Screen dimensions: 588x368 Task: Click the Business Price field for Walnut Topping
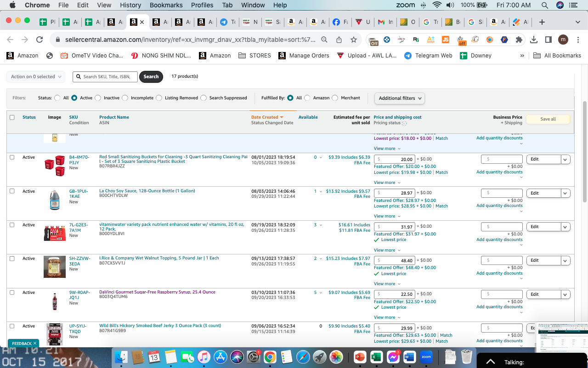pos(502,260)
